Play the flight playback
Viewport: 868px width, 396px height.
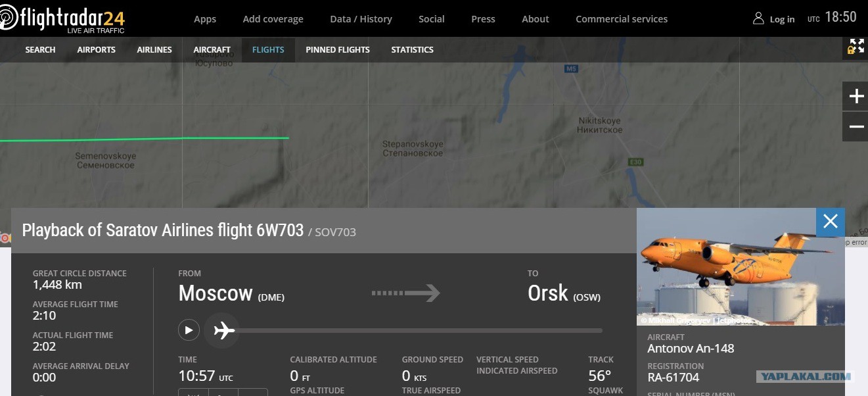[189, 330]
